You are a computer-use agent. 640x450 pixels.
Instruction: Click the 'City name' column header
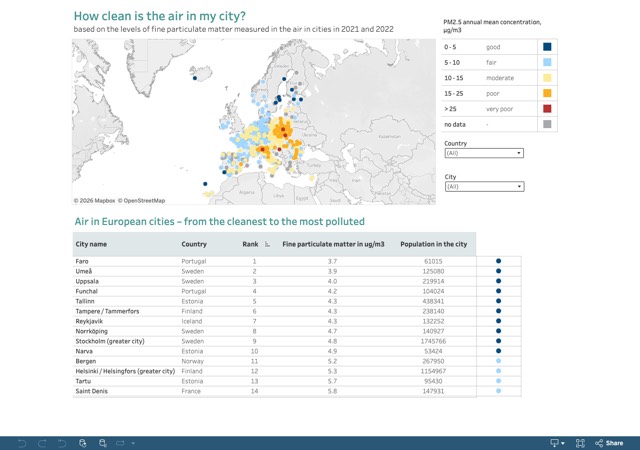point(91,244)
